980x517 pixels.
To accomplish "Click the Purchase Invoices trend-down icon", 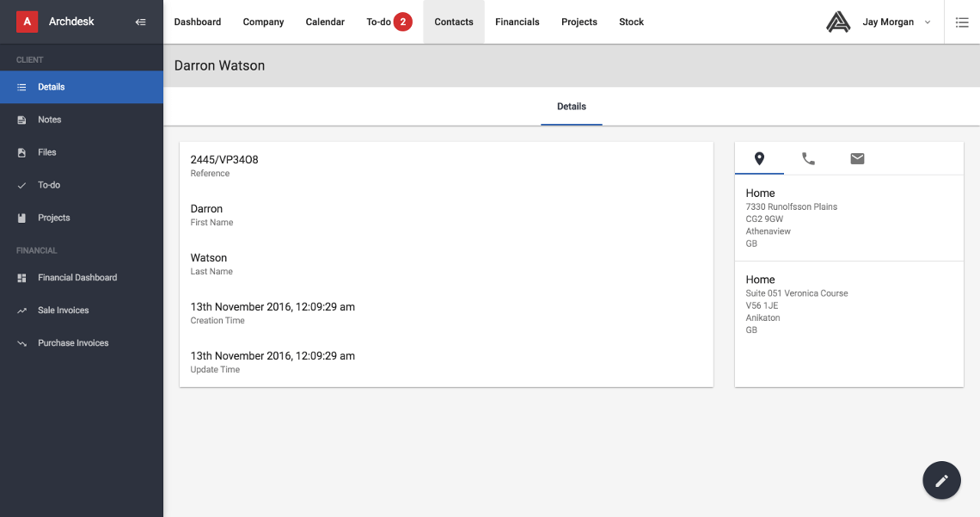I will 21,343.
